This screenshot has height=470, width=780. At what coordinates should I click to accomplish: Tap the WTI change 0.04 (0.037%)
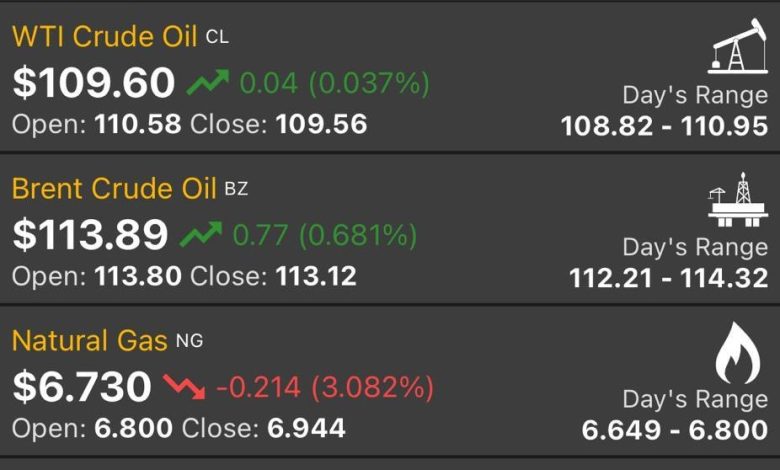coord(334,83)
